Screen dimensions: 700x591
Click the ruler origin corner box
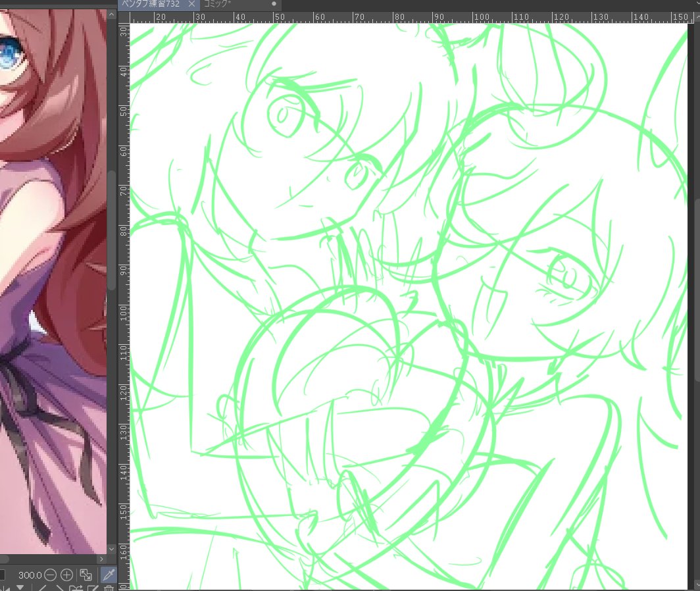pyautogui.click(x=124, y=17)
